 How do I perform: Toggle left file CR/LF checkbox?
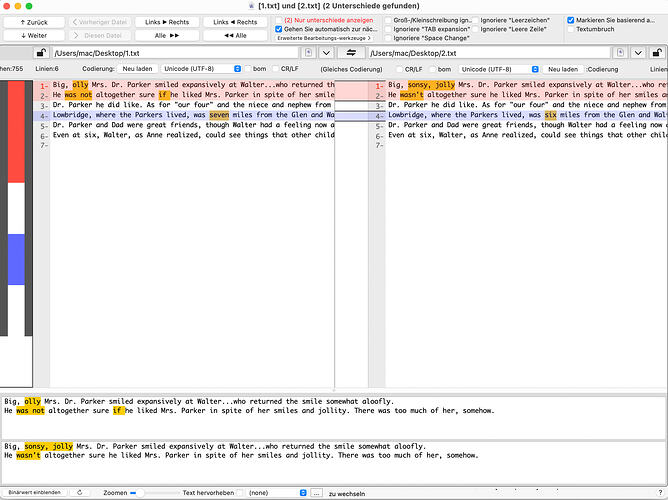click(x=275, y=69)
